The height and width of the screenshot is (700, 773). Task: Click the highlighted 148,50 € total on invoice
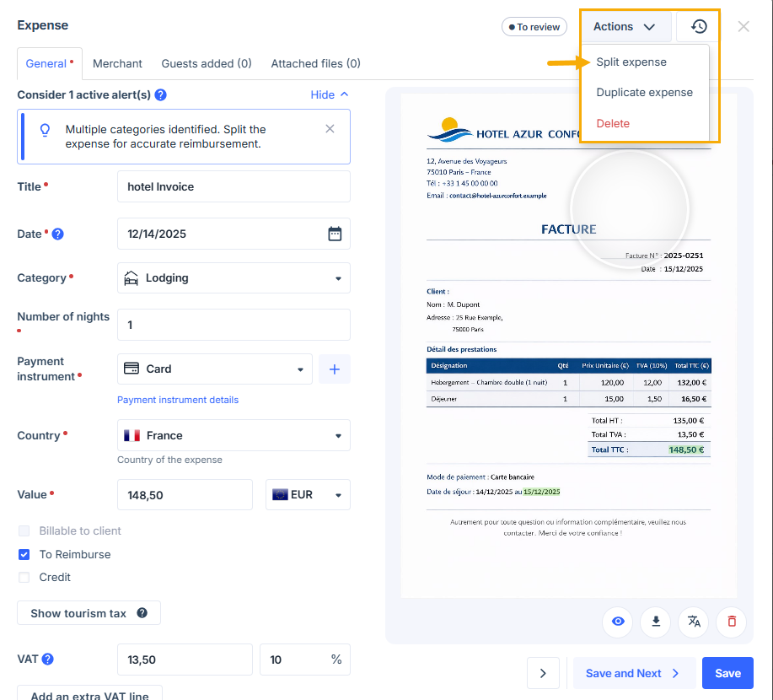(x=686, y=450)
